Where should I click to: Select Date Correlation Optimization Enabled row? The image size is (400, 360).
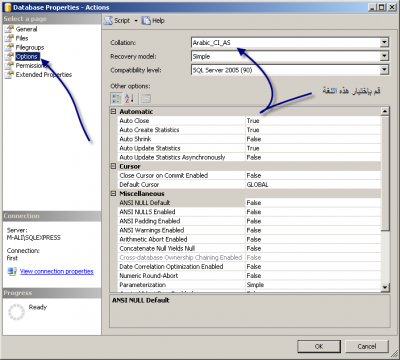(249, 267)
